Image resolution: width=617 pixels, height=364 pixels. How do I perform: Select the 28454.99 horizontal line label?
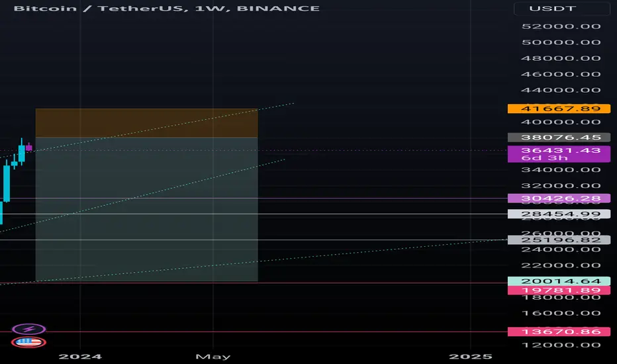tap(555, 214)
